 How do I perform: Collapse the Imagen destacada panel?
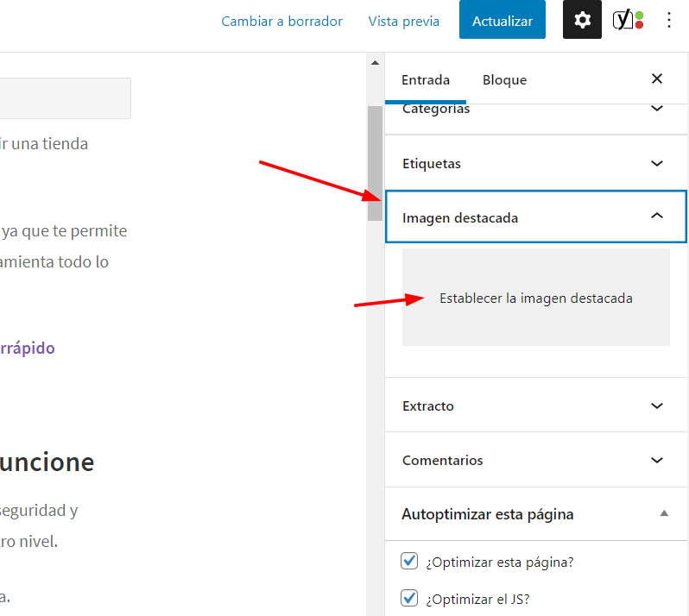pyautogui.click(x=535, y=217)
